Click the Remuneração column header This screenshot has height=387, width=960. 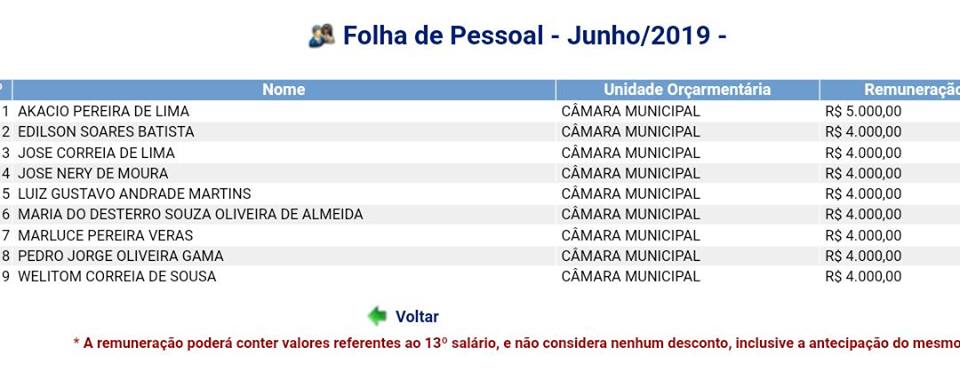[x=890, y=90]
